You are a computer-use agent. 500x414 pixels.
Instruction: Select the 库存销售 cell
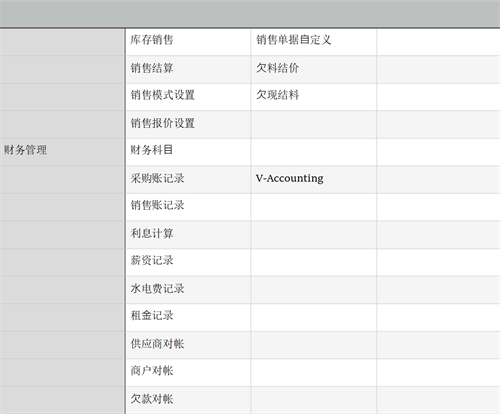coord(188,42)
